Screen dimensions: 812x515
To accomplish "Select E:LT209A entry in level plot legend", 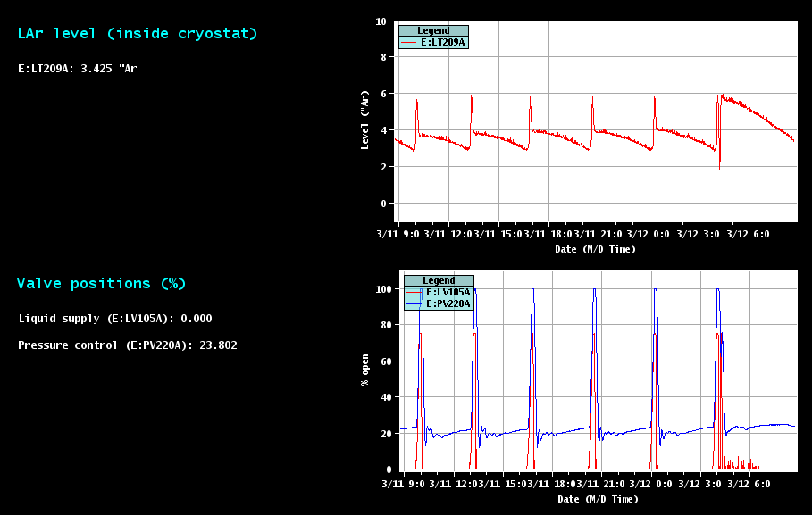I will coord(443,42).
